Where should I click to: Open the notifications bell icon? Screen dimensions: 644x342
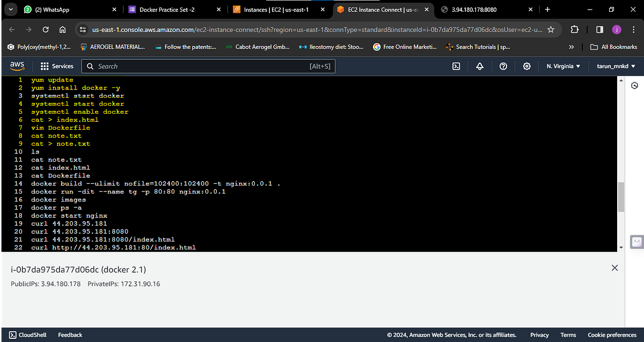(x=479, y=66)
